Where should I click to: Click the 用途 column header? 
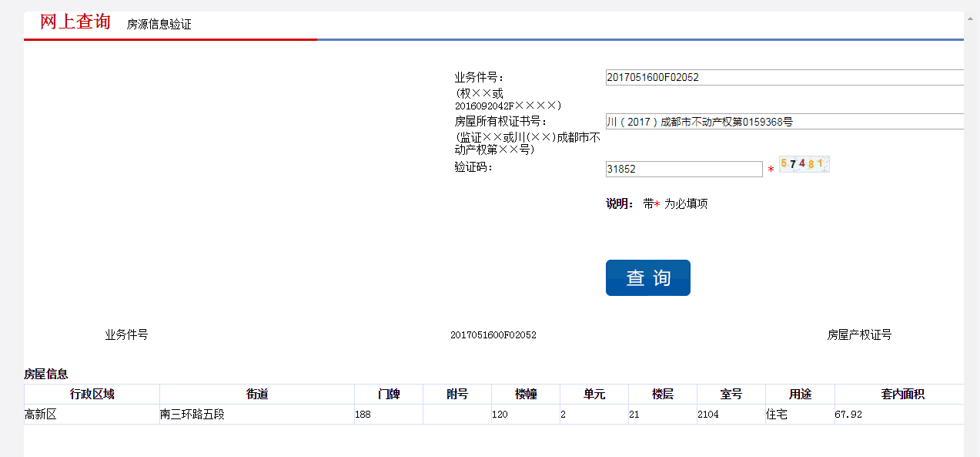(800, 395)
